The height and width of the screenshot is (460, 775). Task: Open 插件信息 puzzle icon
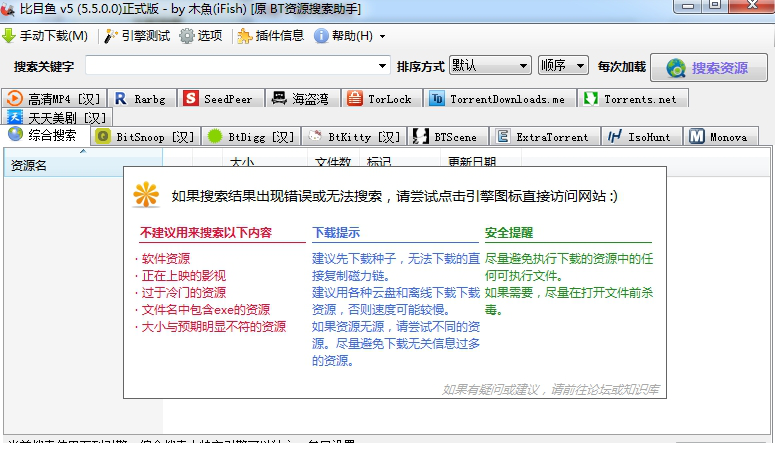click(245, 36)
